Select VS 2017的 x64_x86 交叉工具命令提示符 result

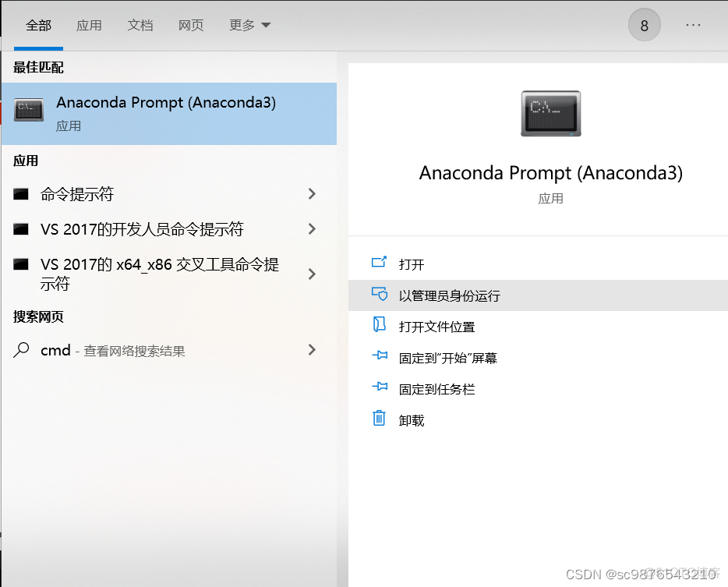[169, 274]
